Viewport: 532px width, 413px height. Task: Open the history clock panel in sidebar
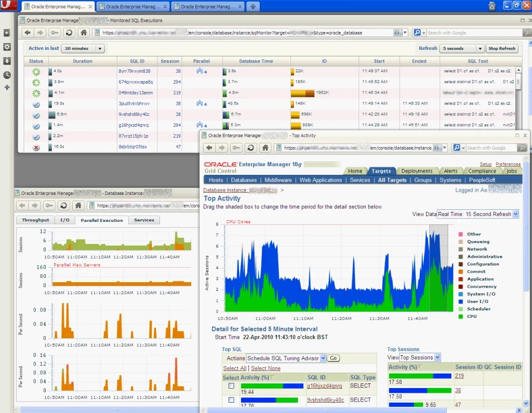click(x=7, y=75)
